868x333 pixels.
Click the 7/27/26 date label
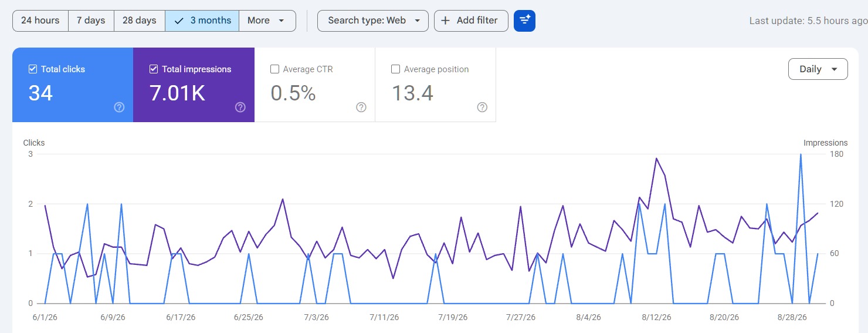(521, 317)
